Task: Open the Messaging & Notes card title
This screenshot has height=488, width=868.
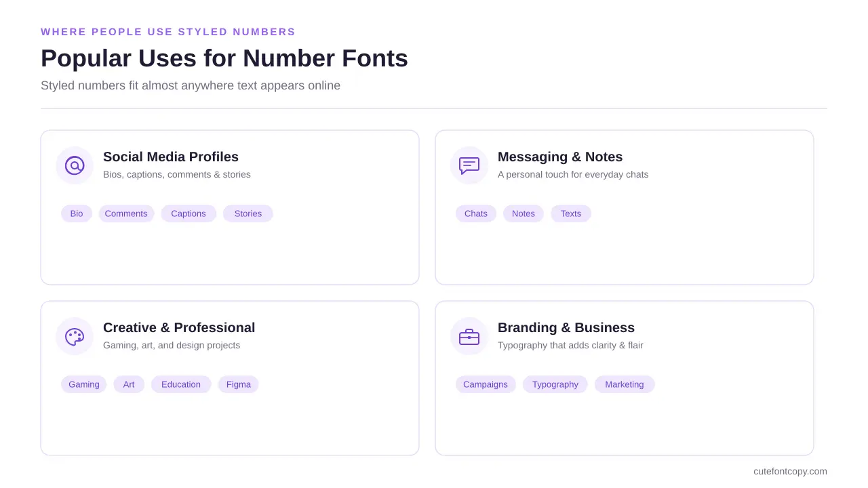Action: 560,157
